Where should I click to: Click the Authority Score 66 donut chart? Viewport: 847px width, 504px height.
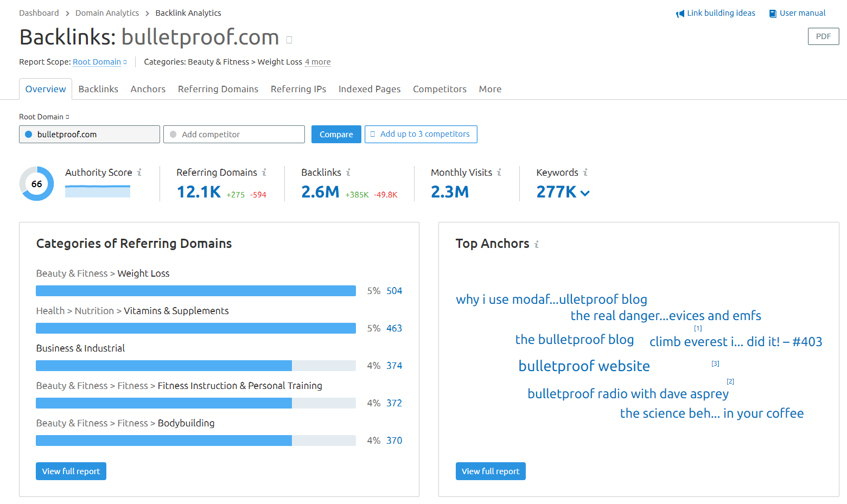pyautogui.click(x=37, y=184)
